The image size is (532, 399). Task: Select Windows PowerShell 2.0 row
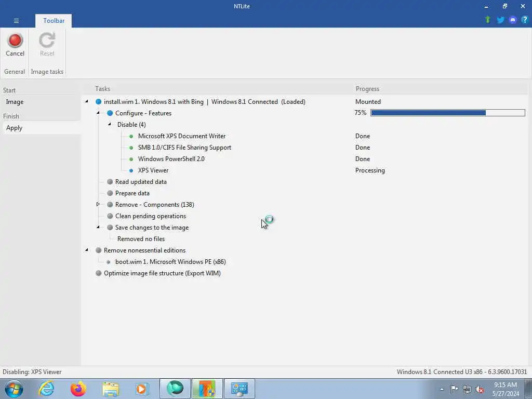pos(171,159)
